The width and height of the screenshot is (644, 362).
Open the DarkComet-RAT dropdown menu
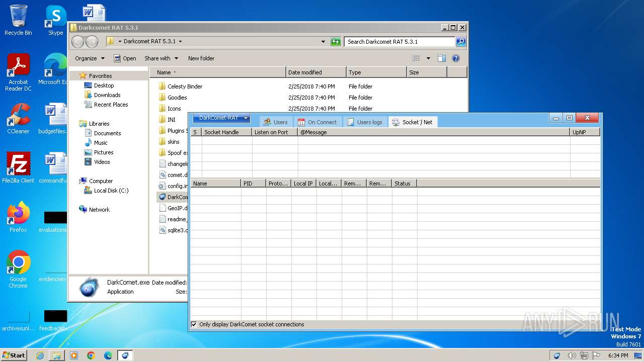(x=221, y=118)
